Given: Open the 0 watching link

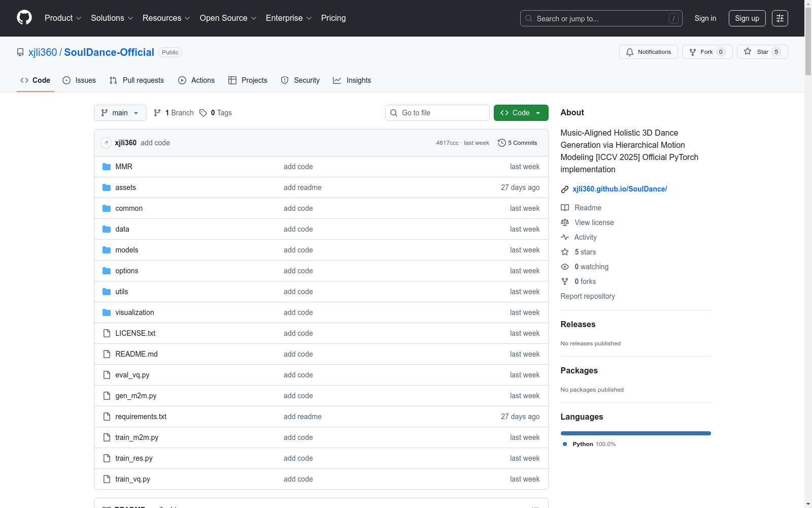Looking at the screenshot, I should tap(585, 267).
